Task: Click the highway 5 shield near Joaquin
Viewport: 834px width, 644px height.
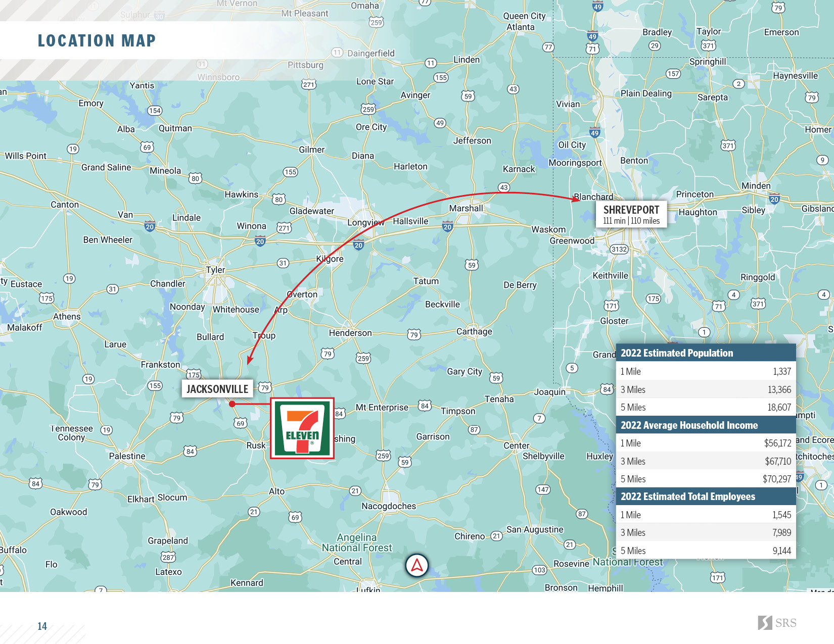Action: (x=572, y=368)
